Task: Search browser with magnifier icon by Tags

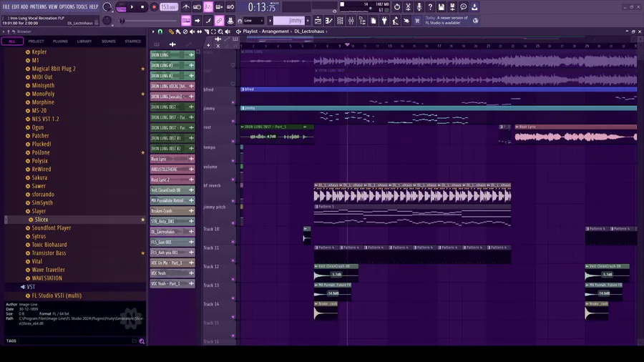Action: 142,341
